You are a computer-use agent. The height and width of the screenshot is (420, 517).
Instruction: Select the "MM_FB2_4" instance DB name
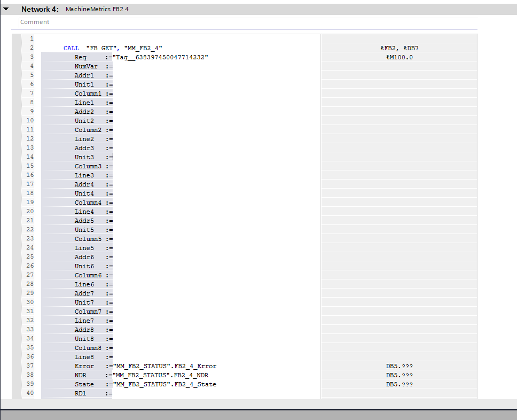[x=143, y=48]
